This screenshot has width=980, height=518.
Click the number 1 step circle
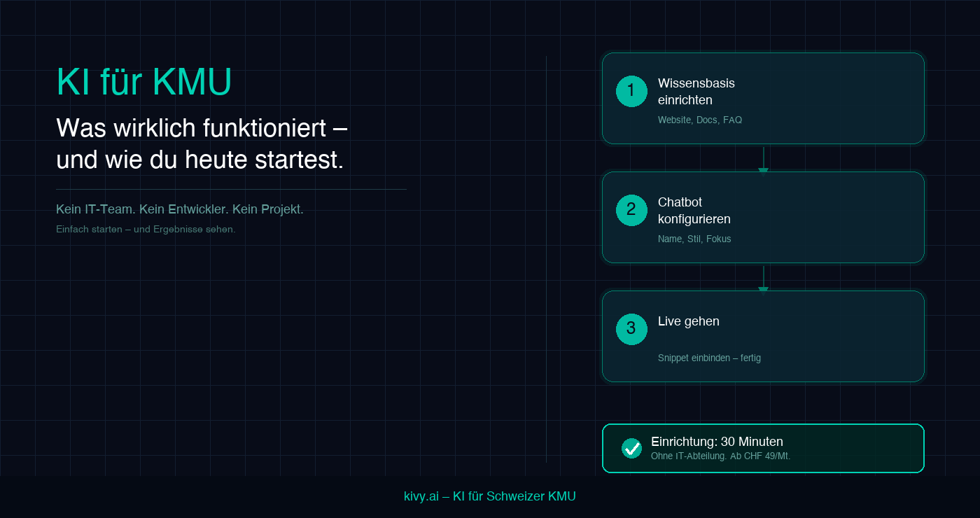[631, 91]
